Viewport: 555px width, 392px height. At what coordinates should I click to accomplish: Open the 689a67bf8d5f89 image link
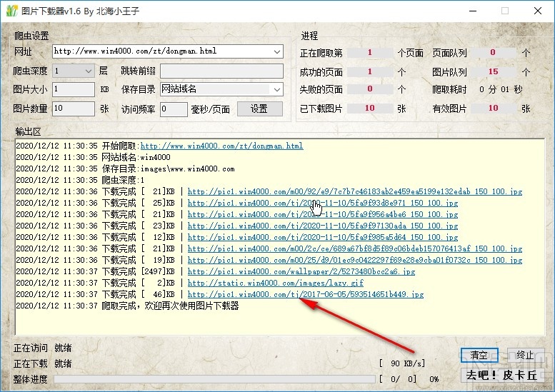click(355, 248)
